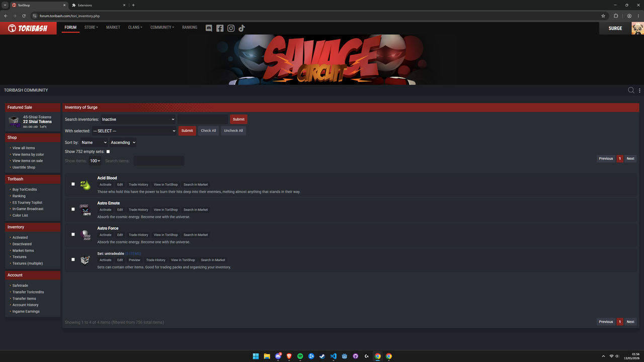
Task: Tick the untradeable set checkbox
Action: click(73, 259)
